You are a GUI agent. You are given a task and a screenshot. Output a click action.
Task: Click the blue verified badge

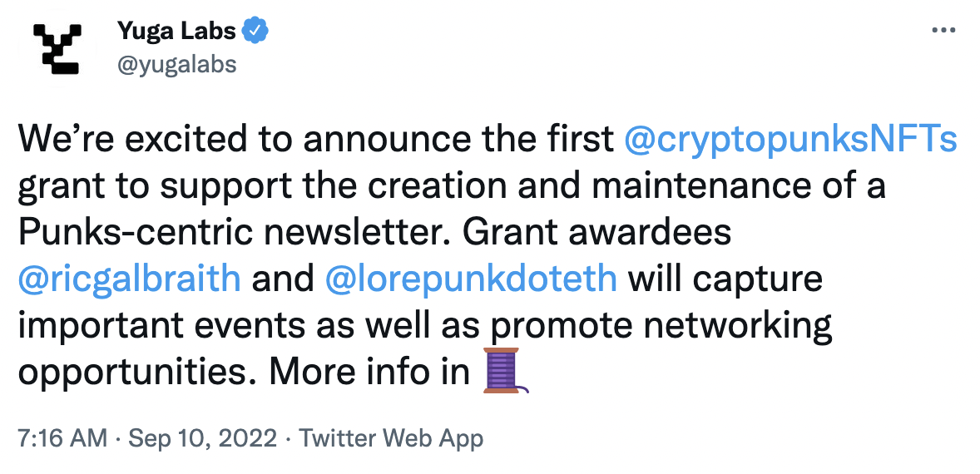tap(255, 32)
